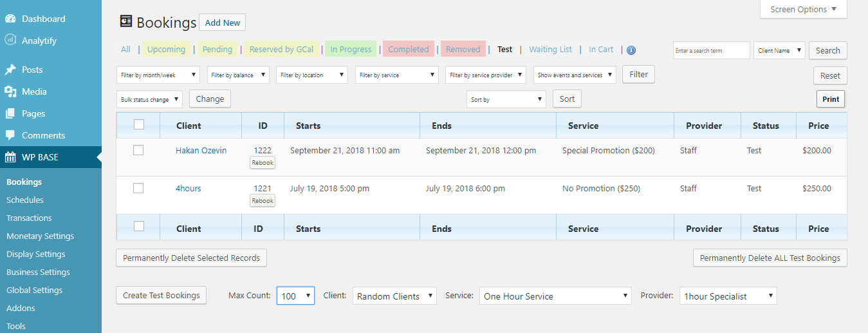Open the Client Name search field dropdown
Screen dimensions: 868x333
779,50
